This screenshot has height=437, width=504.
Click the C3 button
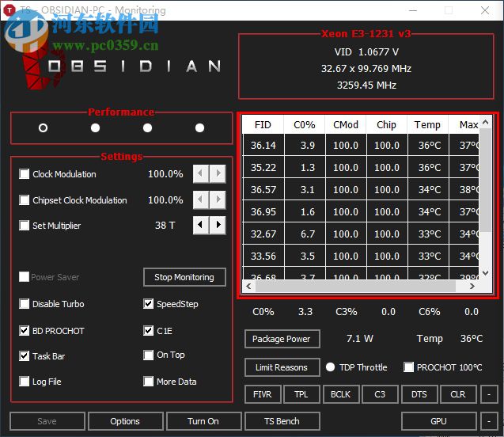click(x=380, y=394)
